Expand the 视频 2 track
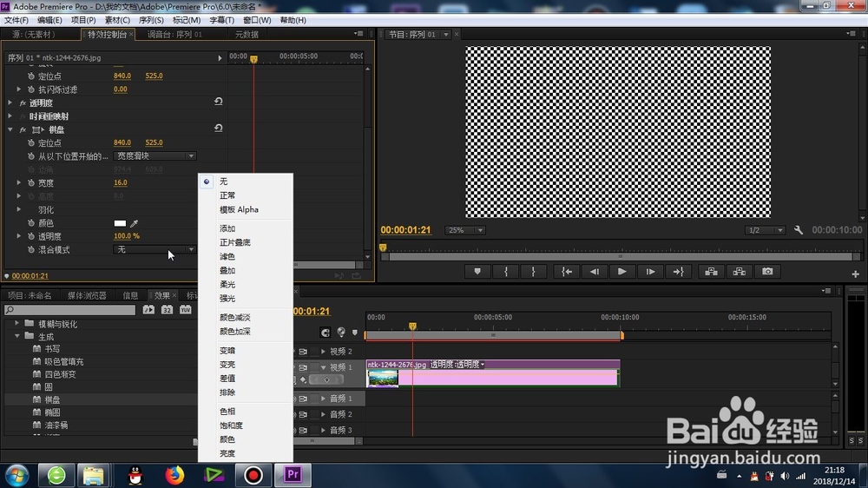This screenshot has width=868, height=488. click(323, 351)
